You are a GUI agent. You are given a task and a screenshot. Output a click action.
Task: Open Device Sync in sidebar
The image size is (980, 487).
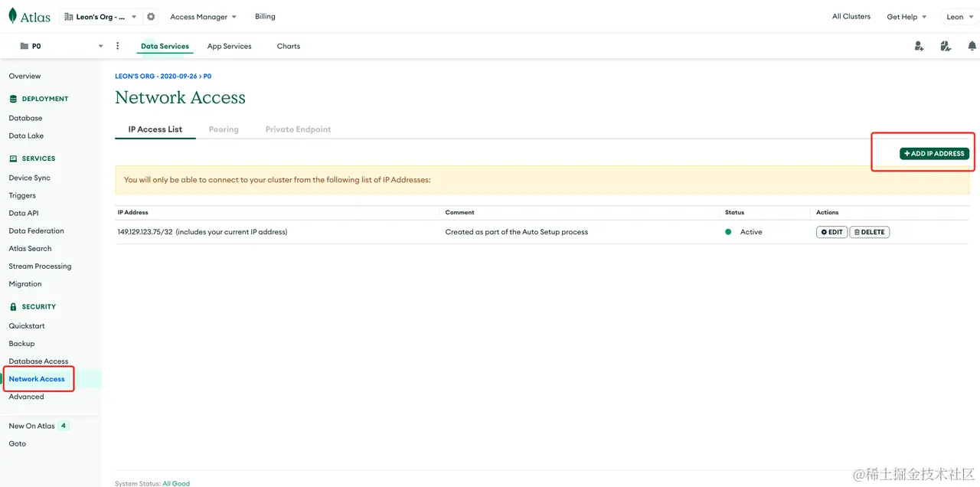coord(29,178)
